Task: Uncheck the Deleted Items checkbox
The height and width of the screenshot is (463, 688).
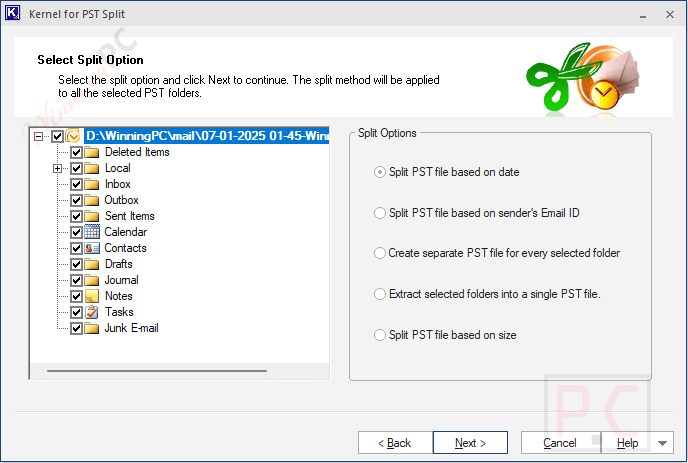Action: coord(76,152)
